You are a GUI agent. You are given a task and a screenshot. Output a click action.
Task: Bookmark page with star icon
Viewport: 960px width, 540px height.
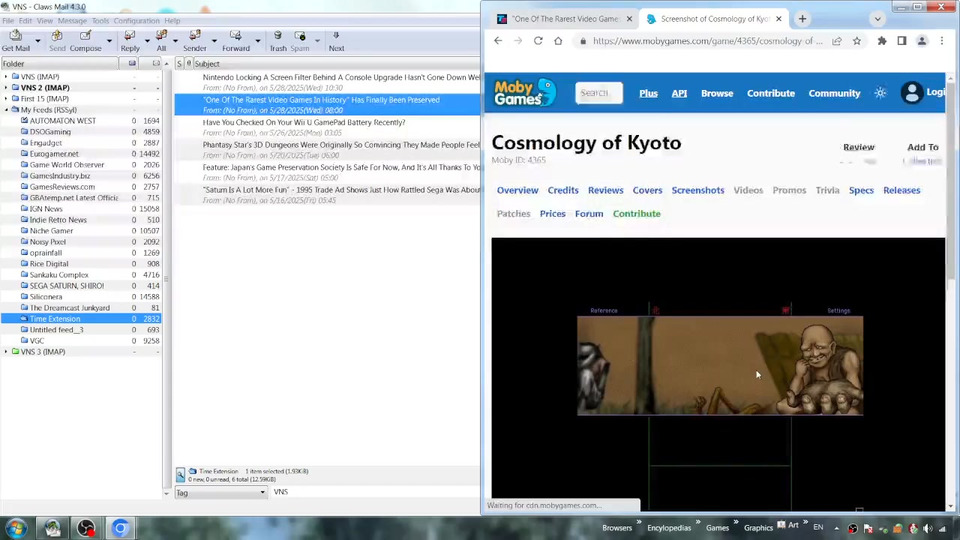click(x=857, y=41)
